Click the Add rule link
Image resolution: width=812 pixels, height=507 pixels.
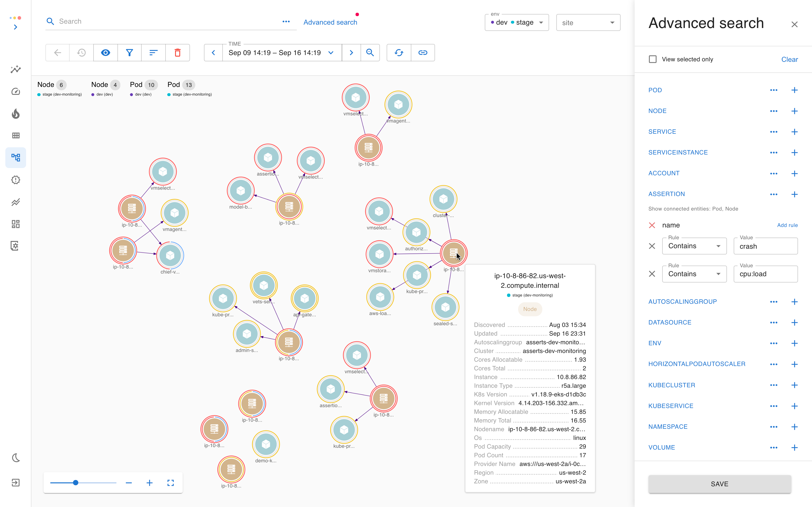coord(787,225)
